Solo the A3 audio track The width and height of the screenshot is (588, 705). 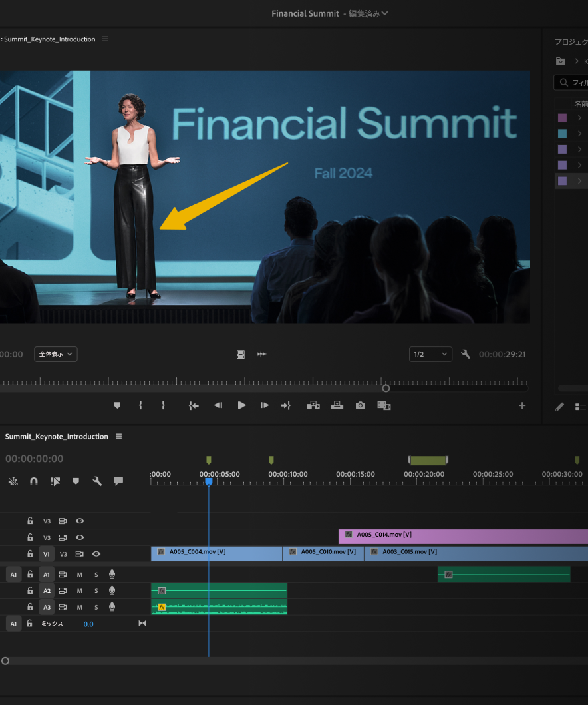(96, 607)
